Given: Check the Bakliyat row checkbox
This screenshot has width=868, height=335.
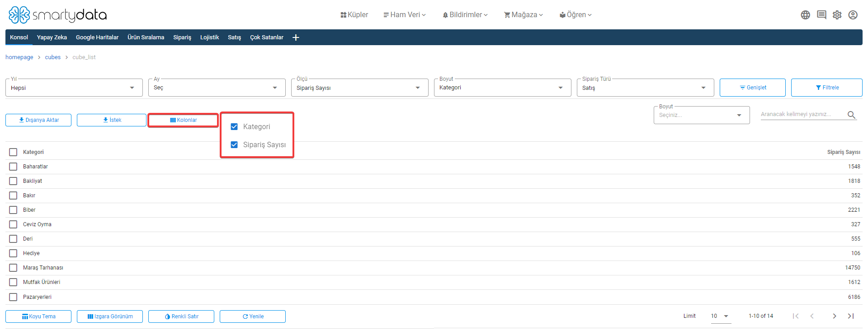Looking at the screenshot, I should pyautogui.click(x=13, y=181).
